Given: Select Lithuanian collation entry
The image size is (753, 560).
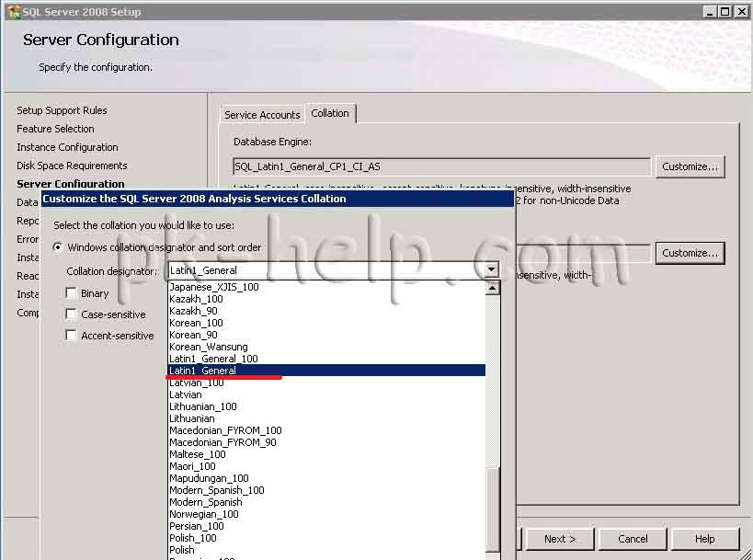Looking at the screenshot, I should click(327, 418).
